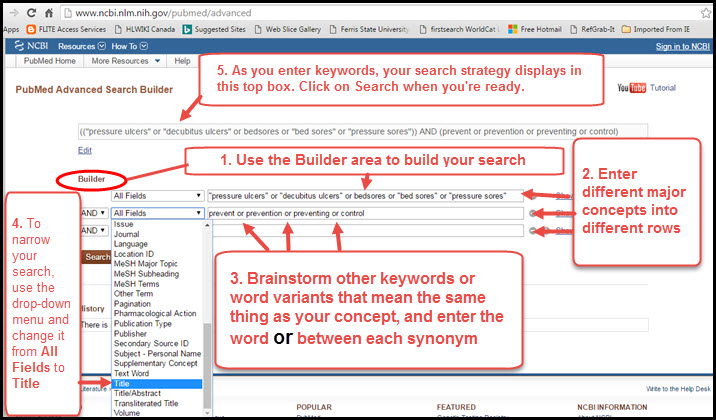Viewport: 716px width, 420px height.
Task: Expand the NCBI Resources menu
Action: coord(82,46)
